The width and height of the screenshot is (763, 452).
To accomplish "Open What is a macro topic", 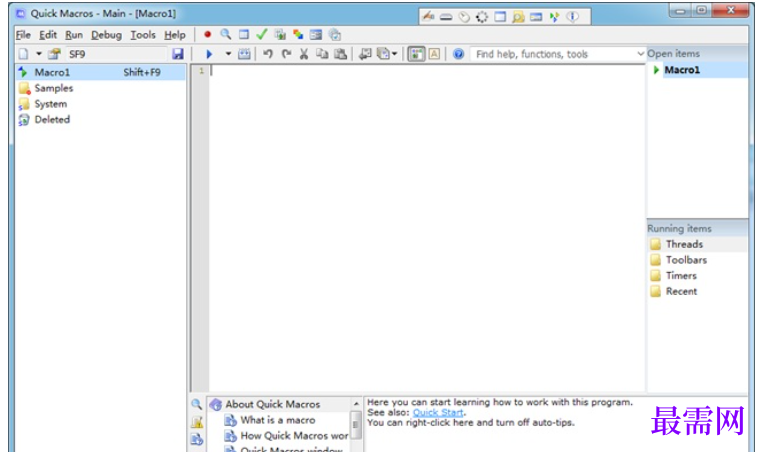I will (278, 420).
